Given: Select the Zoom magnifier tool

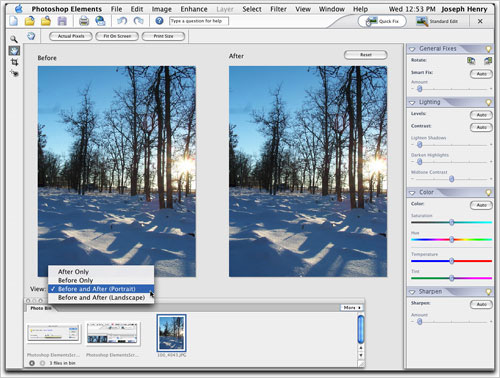Looking at the screenshot, I should coord(14,39).
